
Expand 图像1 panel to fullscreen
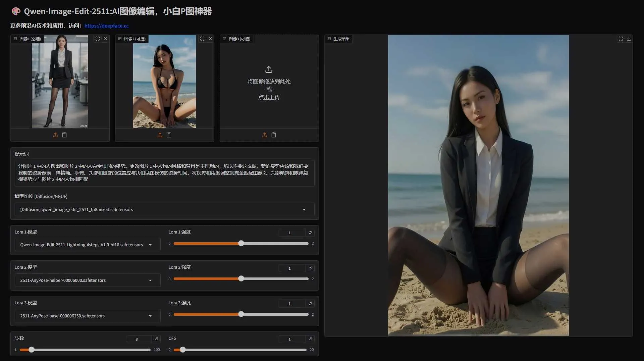[97, 39]
